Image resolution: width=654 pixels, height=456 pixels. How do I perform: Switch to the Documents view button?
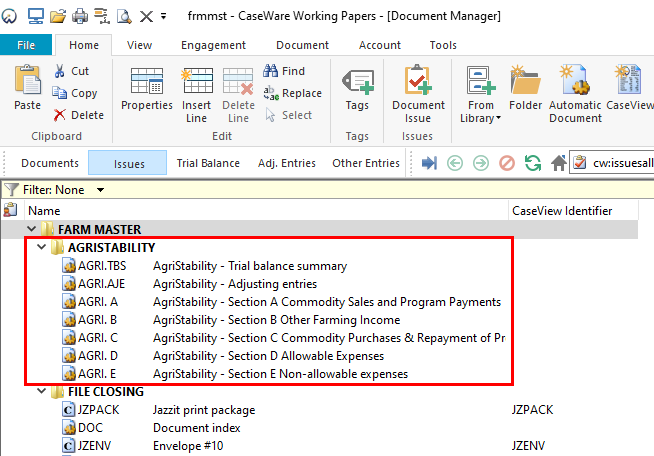pyautogui.click(x=50, y=163)
